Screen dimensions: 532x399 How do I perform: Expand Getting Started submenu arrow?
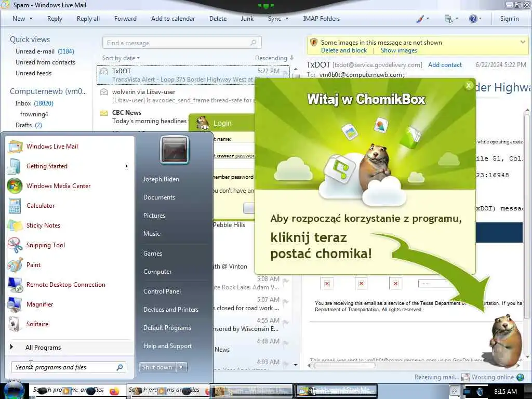point(127,166)
